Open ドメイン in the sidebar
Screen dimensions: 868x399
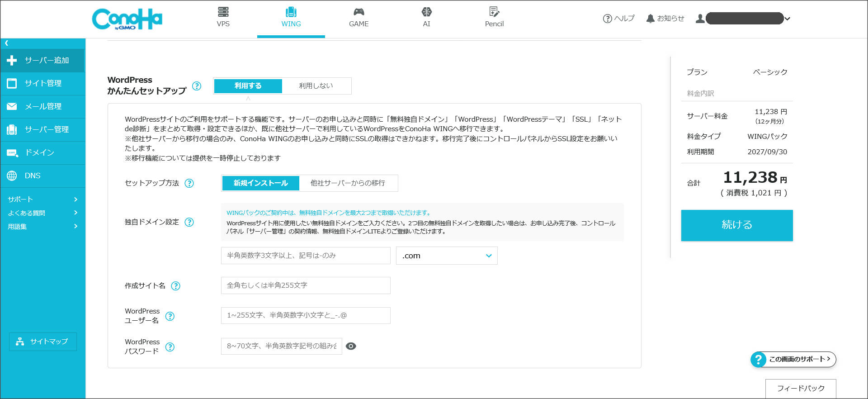(42, 152)
